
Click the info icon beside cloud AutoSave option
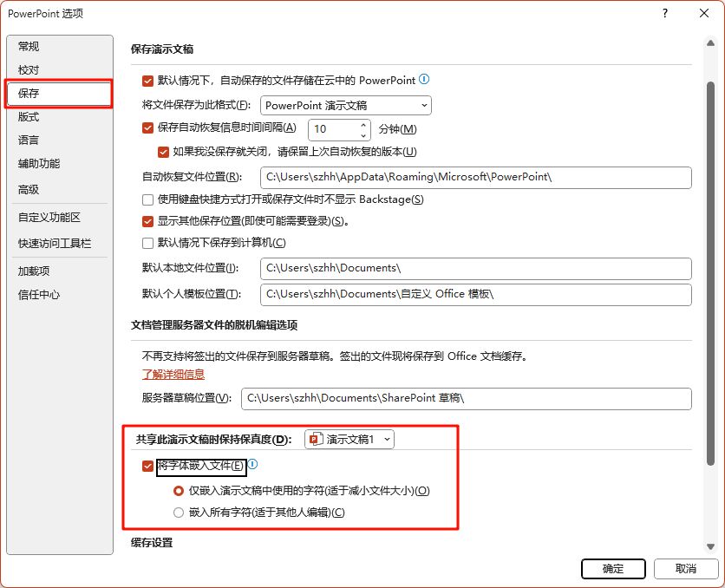(424, 80)
